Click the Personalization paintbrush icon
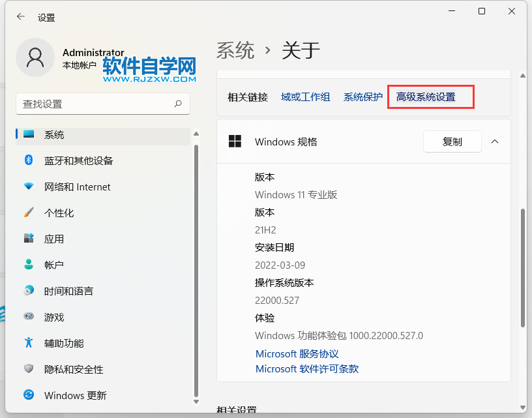 [x=29, y=213]
